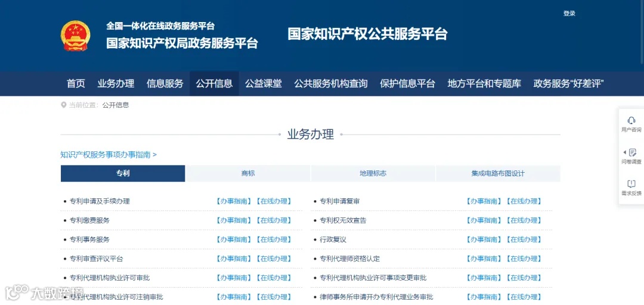
Task: Click 专利审查评议平台 item text
Action: (x=97, y=259)
